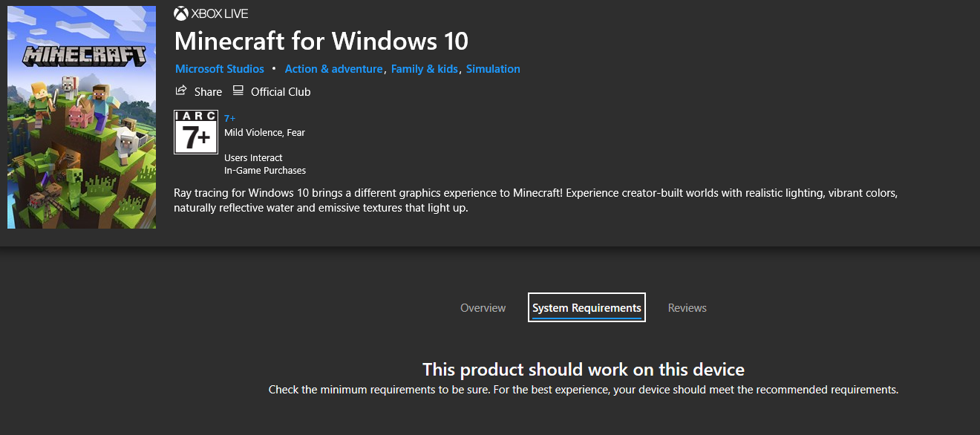Click the Mild Violence, Fear descriptor
The height and width of the screenshot is (435, 980).
pos(264,132)
